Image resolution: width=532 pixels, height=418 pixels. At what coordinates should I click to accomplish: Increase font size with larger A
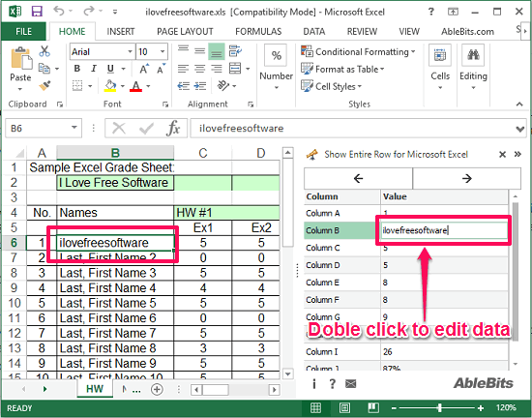click(x=144, y=69)
